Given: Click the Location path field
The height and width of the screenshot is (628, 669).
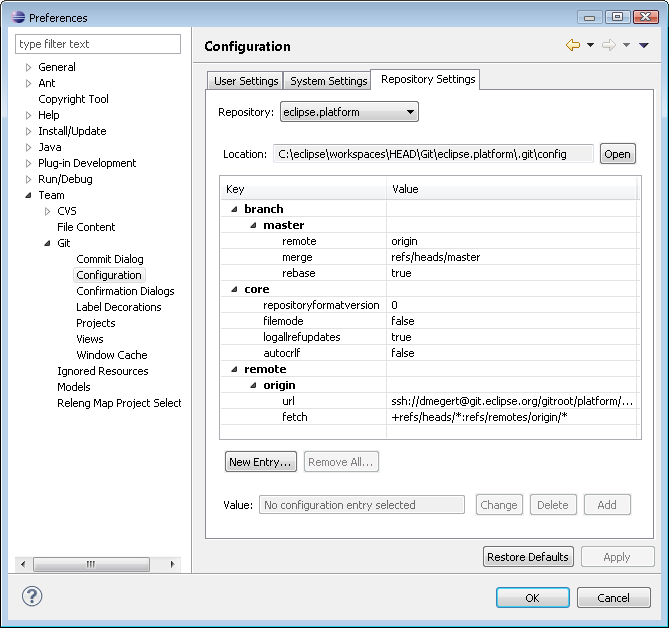Looking at the screenshot, I should coord(433,154).
